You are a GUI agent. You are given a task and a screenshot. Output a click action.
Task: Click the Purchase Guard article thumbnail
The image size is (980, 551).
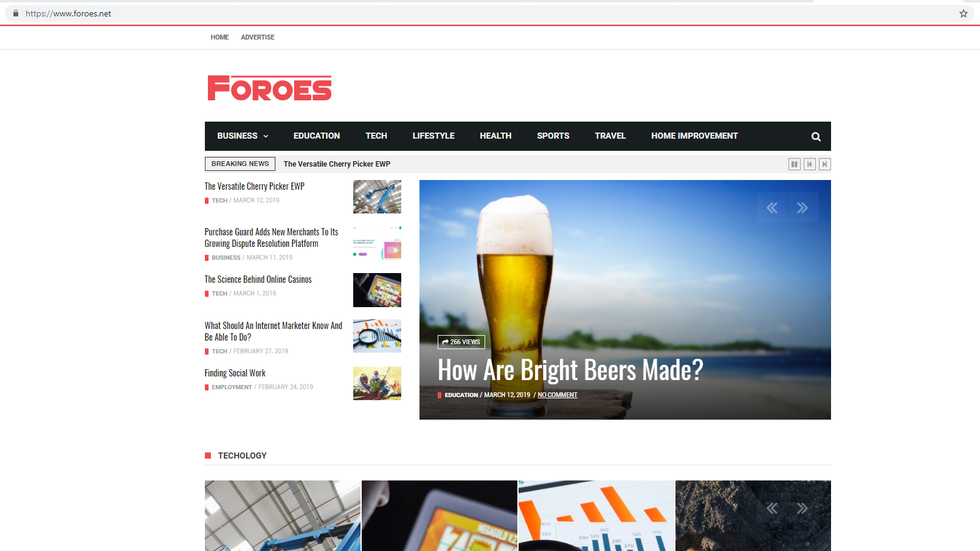[377, 243]
